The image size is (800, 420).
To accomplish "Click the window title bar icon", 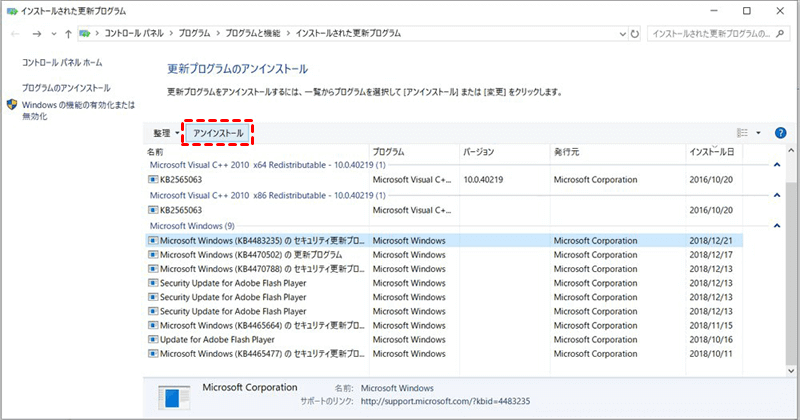I will pos(12,11).
